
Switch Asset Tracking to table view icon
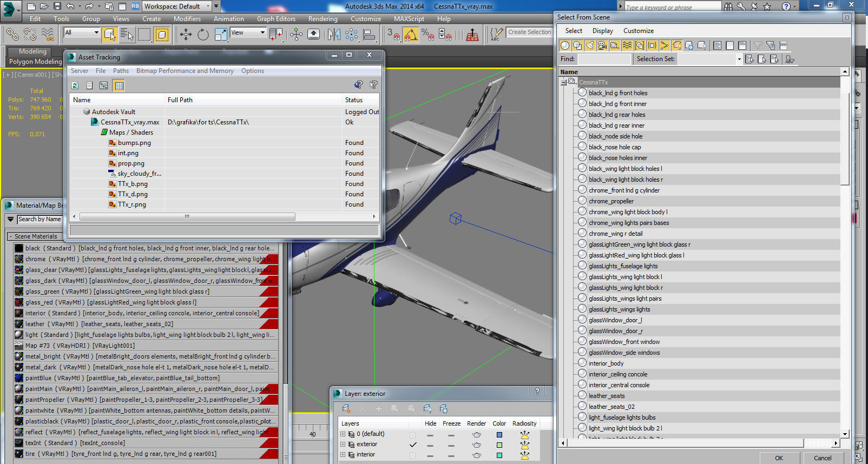[x=119, y=85]
